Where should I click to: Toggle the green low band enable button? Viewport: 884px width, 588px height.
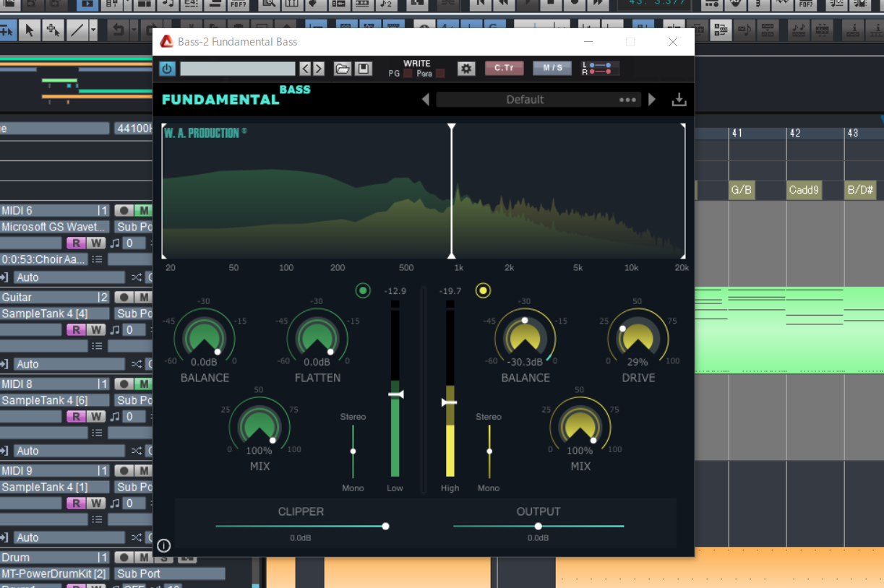363,290
